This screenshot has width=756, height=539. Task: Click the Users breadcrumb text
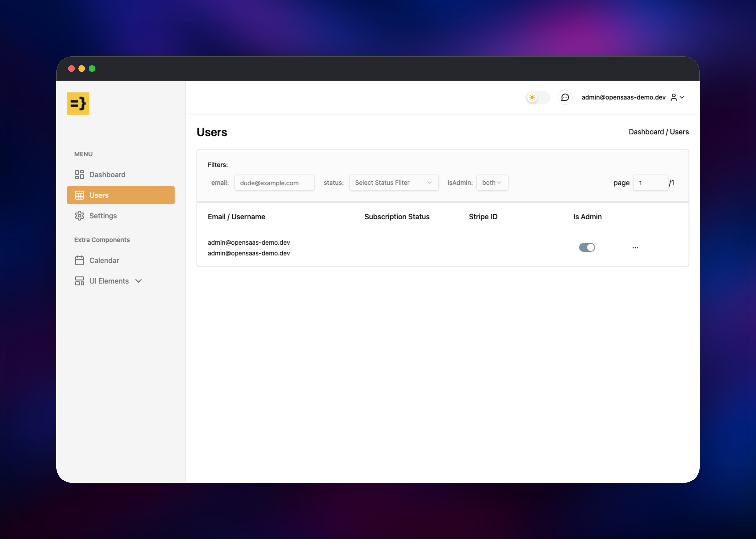pyautogui.click(x=679, y=132)
